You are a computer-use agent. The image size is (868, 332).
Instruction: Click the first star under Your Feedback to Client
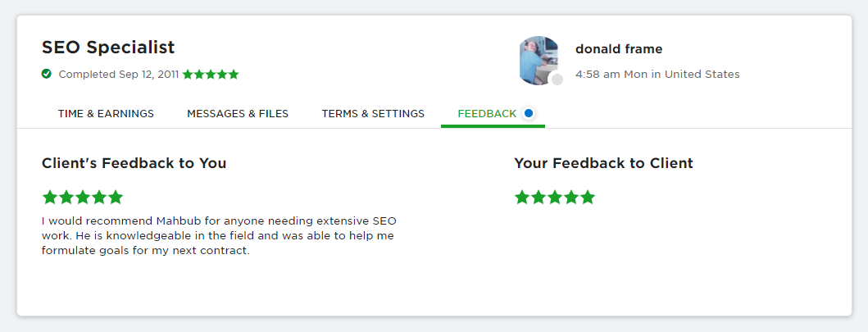tap(522, 198)
